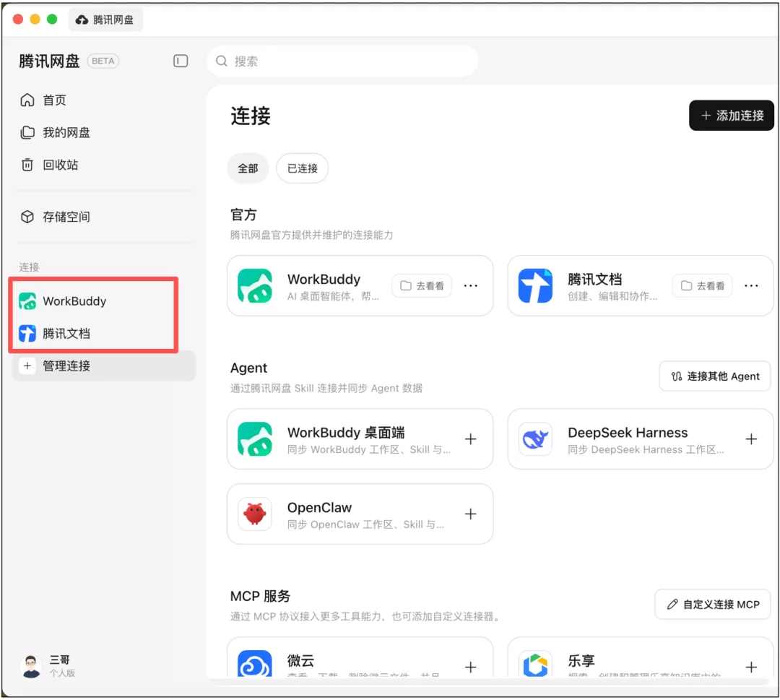Click the OpenClaw card title
780x700 pixels.
tap(319, 507)
